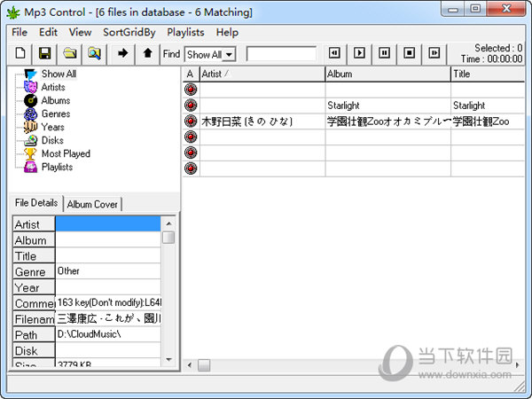
Task: Click the find text input field
Action: tap(282, 54)
